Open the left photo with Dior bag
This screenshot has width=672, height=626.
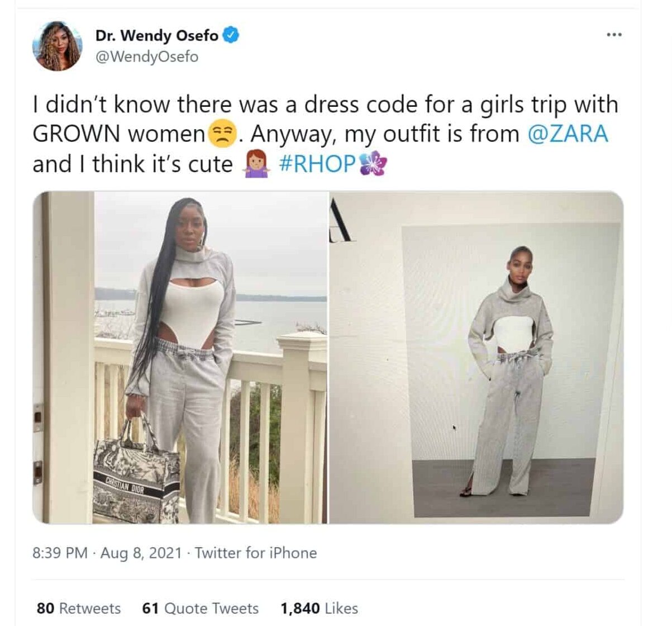click(180, 358)
